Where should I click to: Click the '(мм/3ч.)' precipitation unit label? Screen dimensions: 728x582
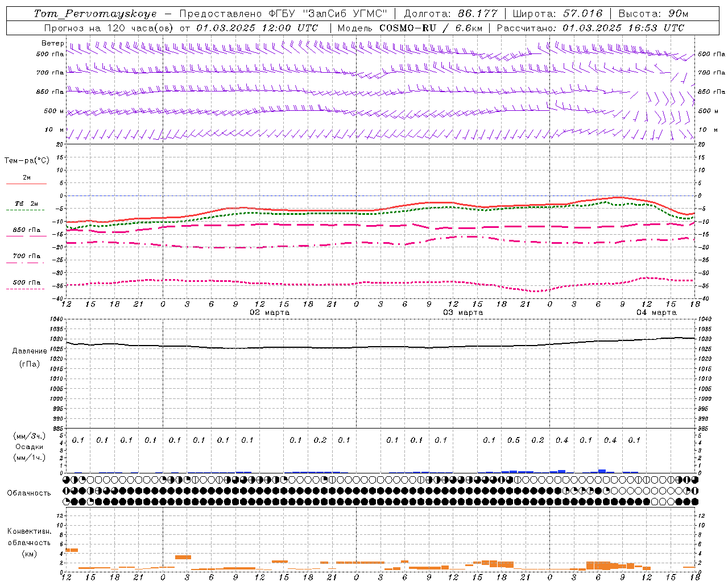click(30, 436)
